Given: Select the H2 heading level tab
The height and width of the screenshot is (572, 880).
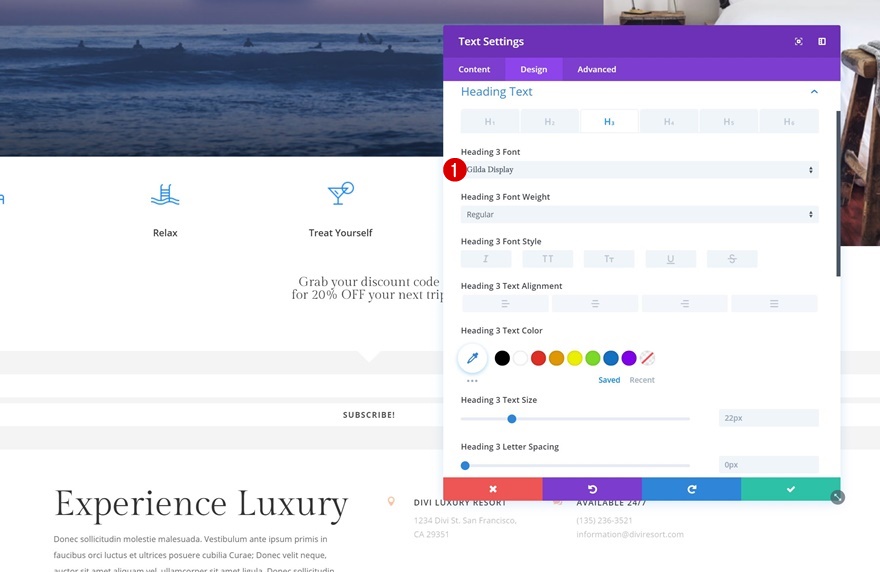Looking at the screenshot, I should point(549,121).
